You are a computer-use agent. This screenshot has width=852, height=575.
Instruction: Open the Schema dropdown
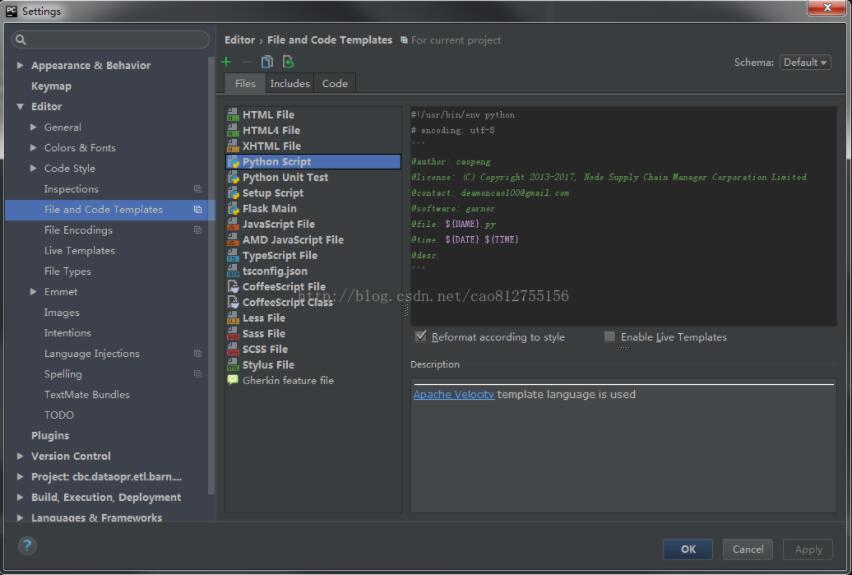point(805,62)
